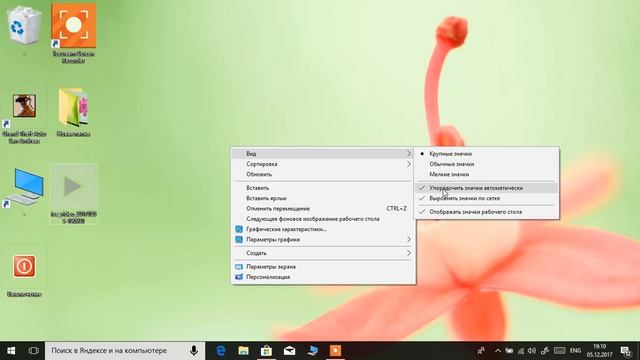Select Обычные значки icon size
The image size is (640, 360).
pyautogui.click(x=487, y=164)
